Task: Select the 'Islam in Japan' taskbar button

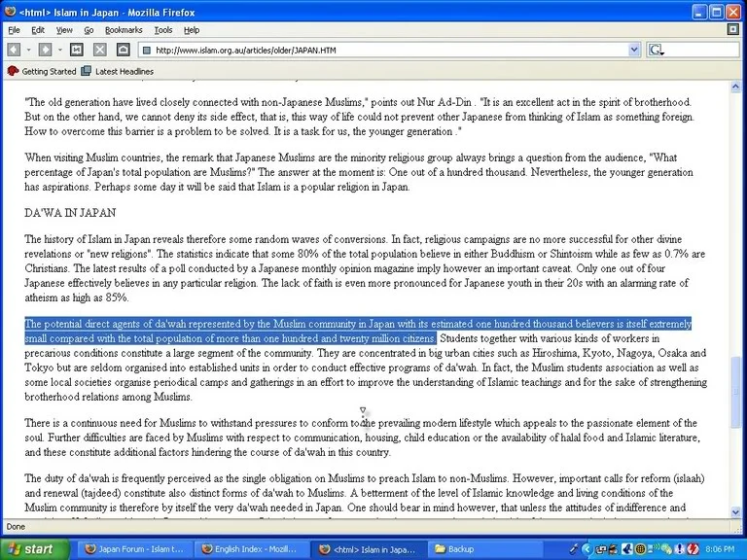Action: coord(368,549)
